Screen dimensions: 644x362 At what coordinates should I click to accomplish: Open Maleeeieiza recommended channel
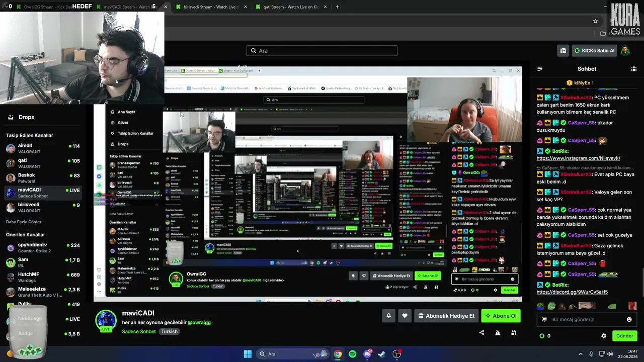point(43,292)
